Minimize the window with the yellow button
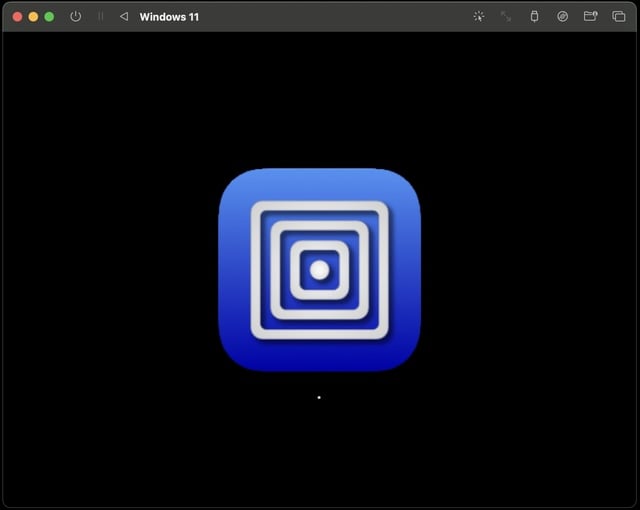Screen dimensions: 640x510 [33, 17]
